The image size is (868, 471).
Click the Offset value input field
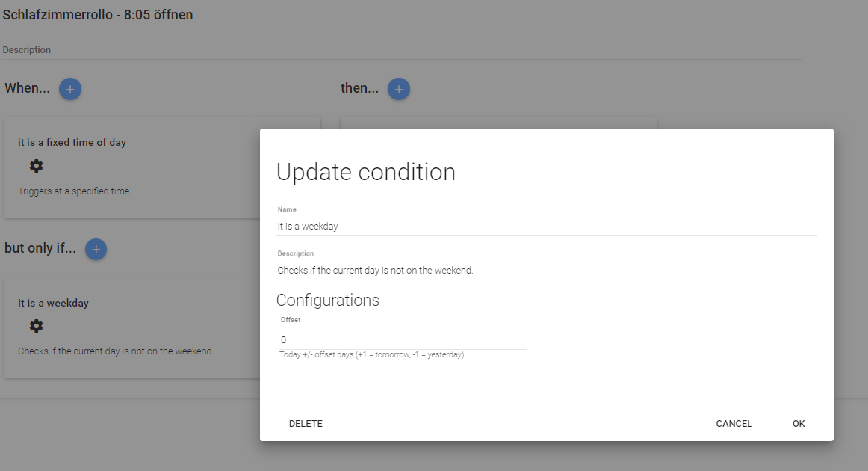tap(403, 339)
